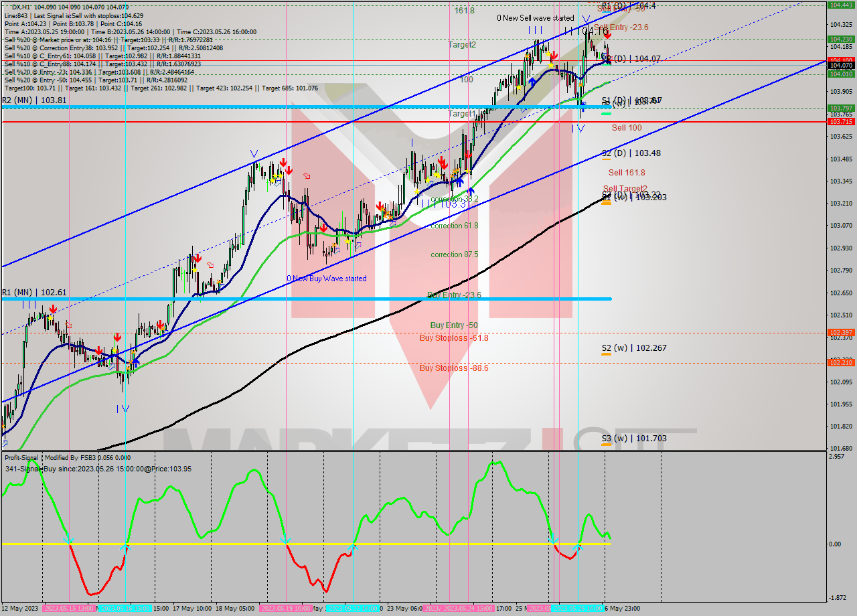The height and width of the screenshot is (616, 857).
Task: Select the '0 New Sell wave started' annotation
Action: click(x=535, y=18)
